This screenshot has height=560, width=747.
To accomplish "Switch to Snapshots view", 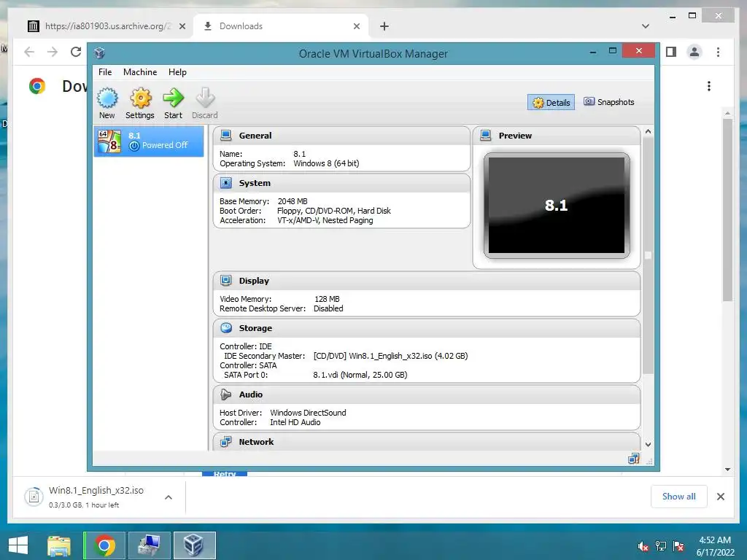I will click(x=609, y=102).
